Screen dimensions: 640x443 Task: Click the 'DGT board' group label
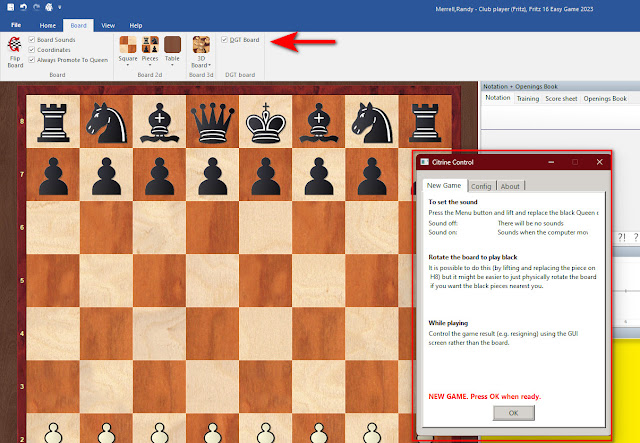(240, 75)
